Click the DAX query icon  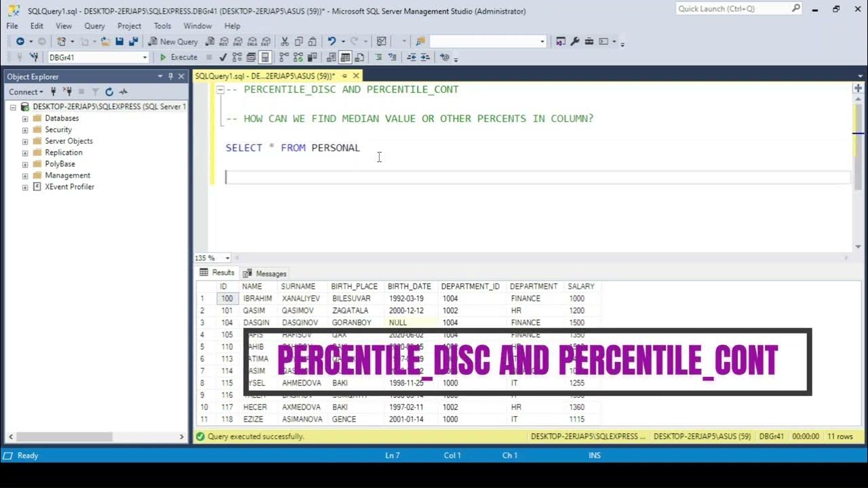pyautogui.click(x=266, y=41)
